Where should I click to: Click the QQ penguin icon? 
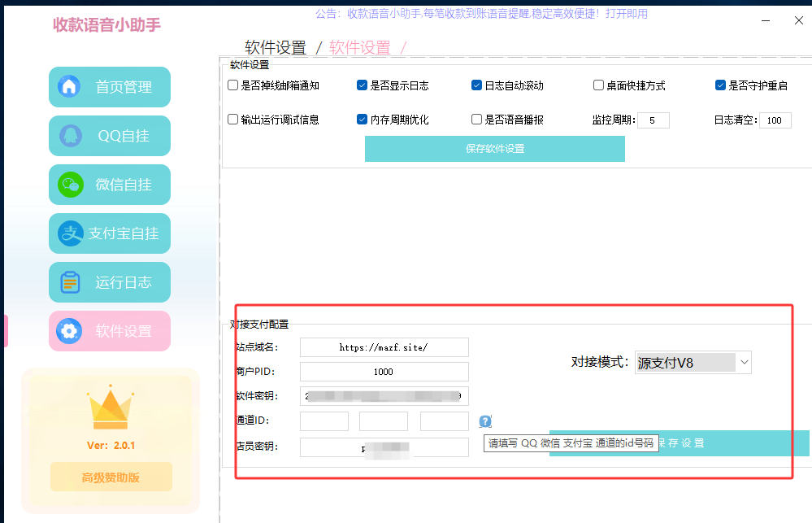(71, 136)
